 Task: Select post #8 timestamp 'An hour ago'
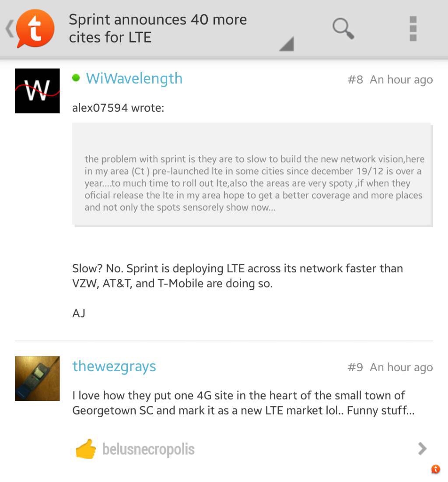[x=401, y=80]
